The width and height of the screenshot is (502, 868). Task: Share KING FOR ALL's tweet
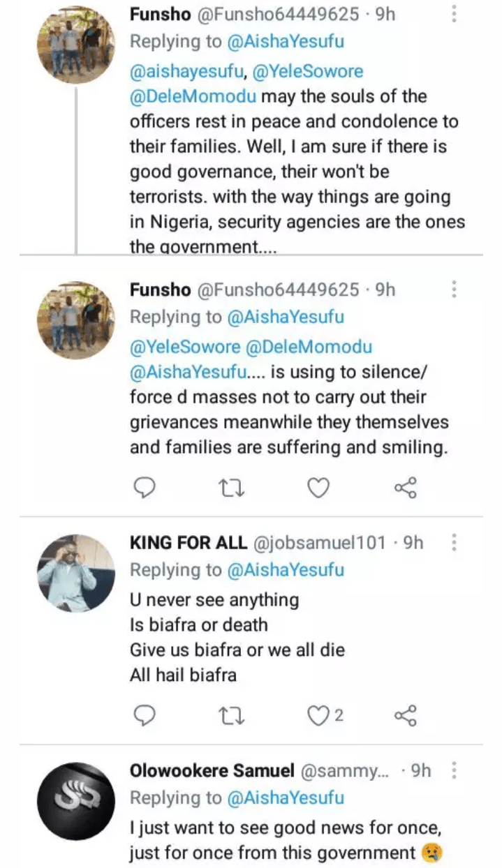pyautogui.click(x=406, y=715)
